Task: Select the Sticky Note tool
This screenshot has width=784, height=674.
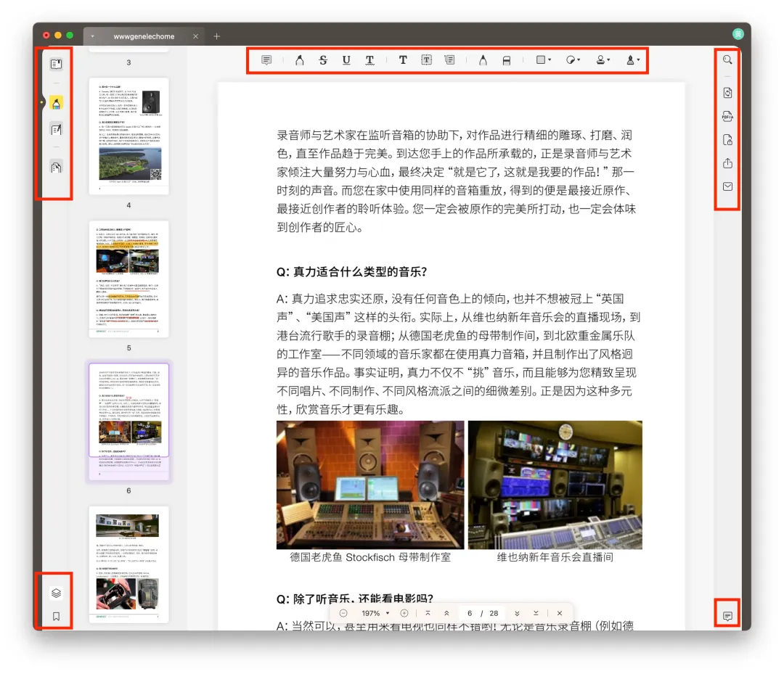Action: [x=266, y=60]
